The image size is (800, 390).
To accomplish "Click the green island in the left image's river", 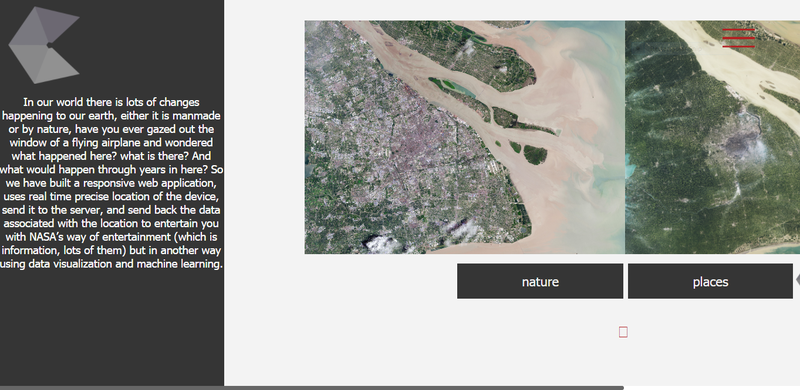I will 534,154.
